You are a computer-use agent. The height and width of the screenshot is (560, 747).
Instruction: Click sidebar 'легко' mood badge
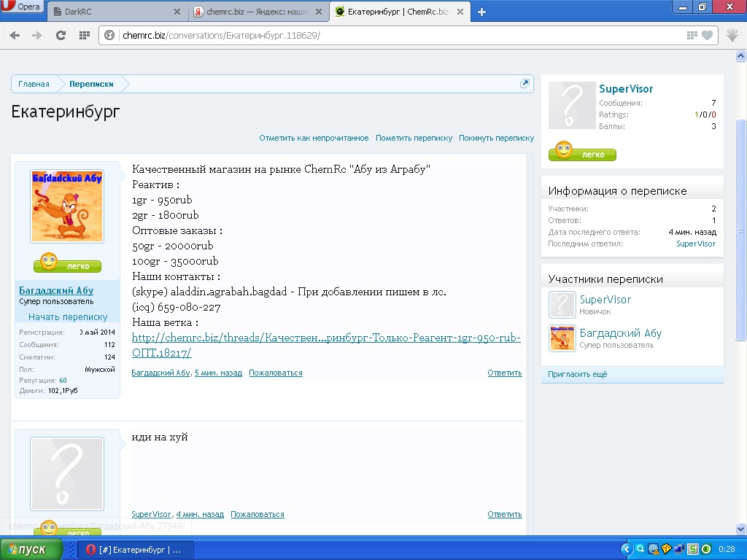coord(582,152)
